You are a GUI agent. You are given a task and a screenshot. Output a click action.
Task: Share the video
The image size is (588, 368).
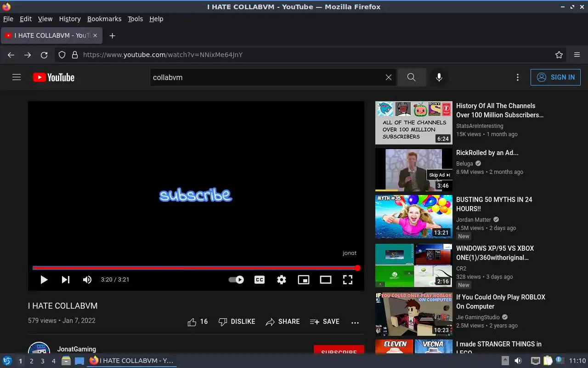[x=283, y=322]
